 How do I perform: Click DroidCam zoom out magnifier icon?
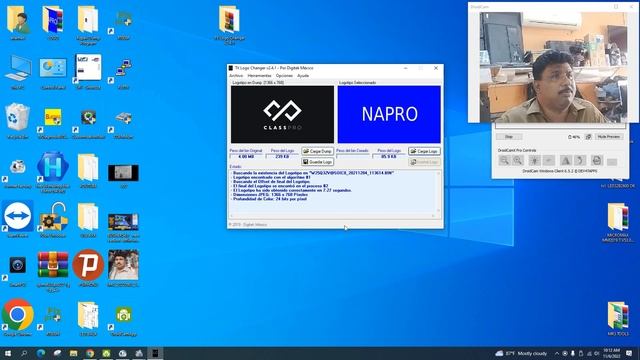point(504,160)
